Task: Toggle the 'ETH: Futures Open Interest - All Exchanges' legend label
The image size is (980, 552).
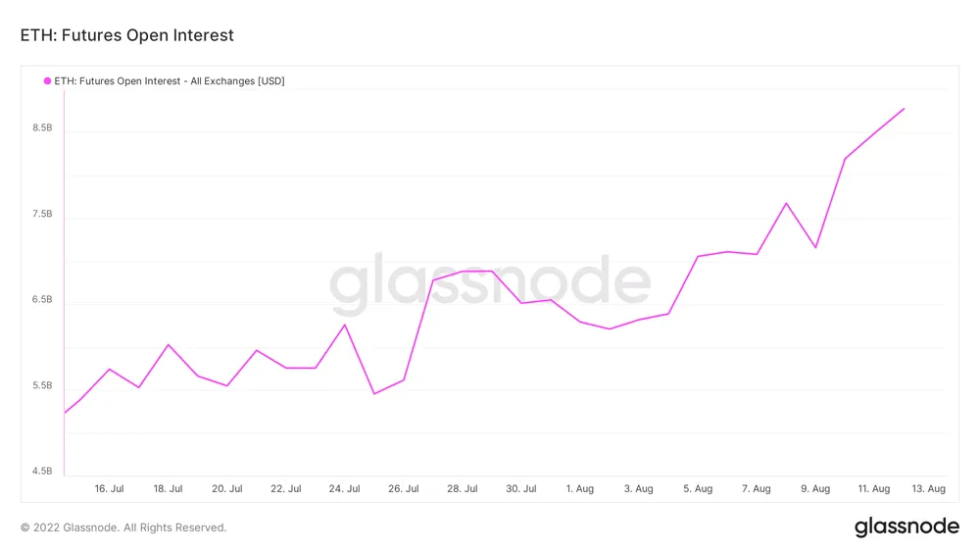Action: pos(170,81)
